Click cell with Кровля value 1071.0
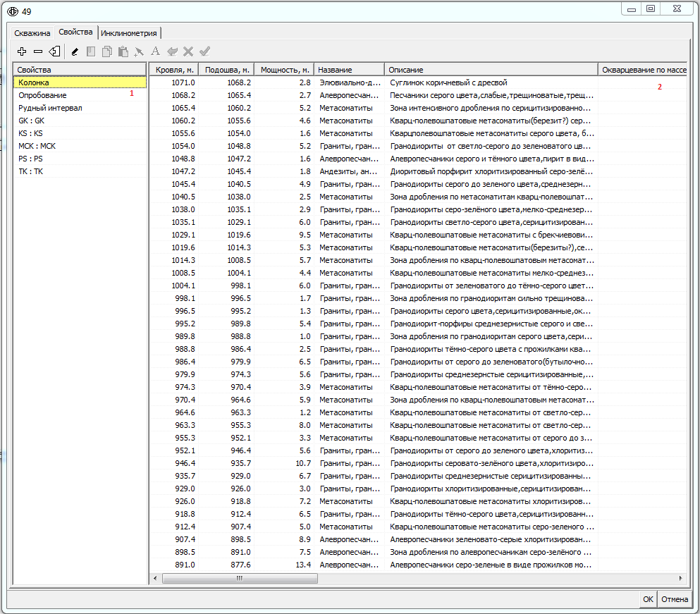Image resolution: width=700 pixels, height=614 pixels. point(174,82)
